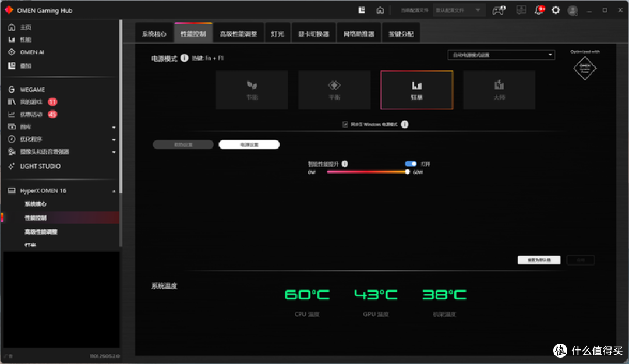This screenshot has width=629, height=364.
Task: Click the sidebar vertical scrollbar
Action: click(121, 107)
